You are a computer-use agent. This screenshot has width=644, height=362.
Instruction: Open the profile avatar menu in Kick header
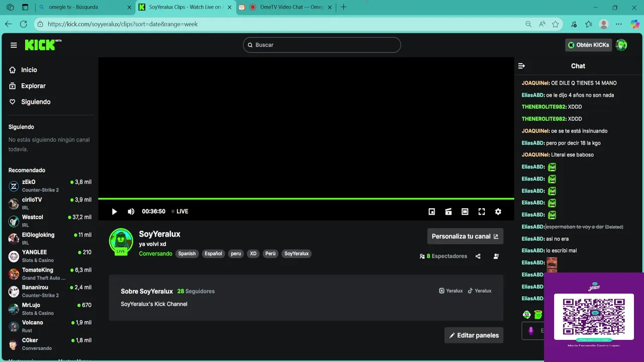622,45
